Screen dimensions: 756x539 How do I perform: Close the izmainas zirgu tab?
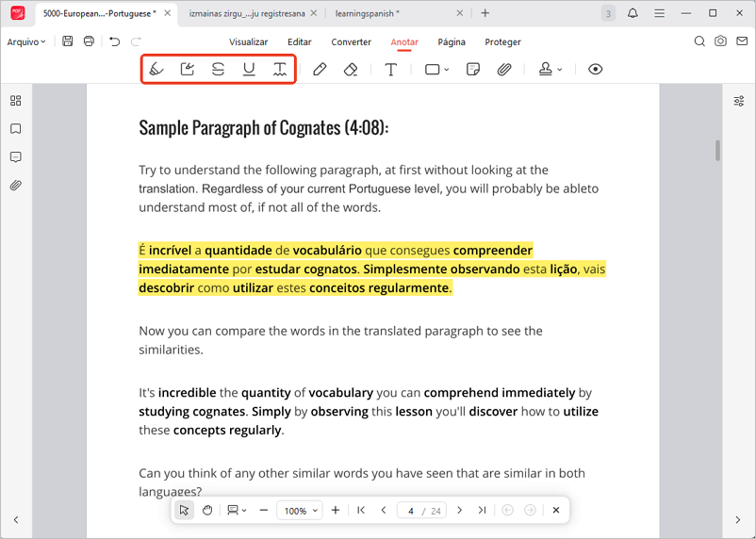pyautogui.click(x=313, y=13)
